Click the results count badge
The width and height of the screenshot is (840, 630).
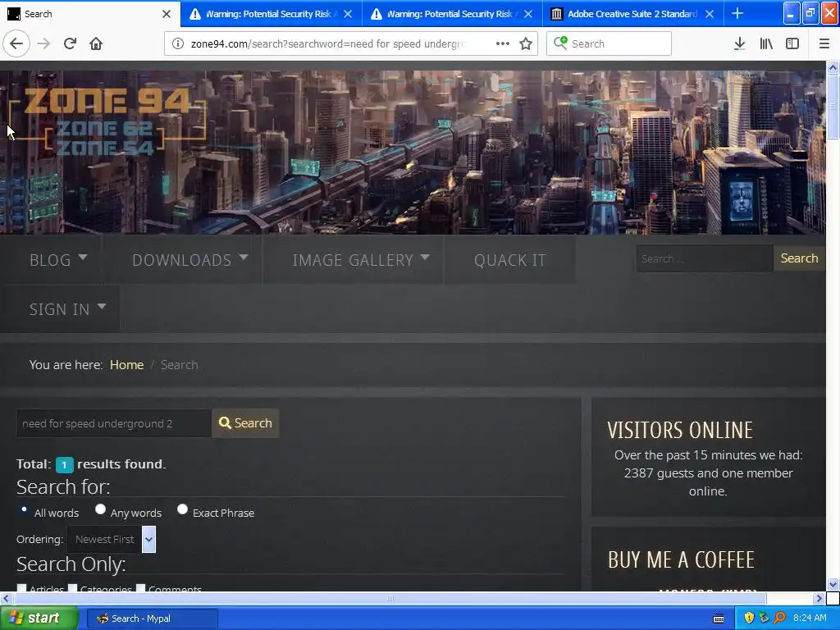64,465
